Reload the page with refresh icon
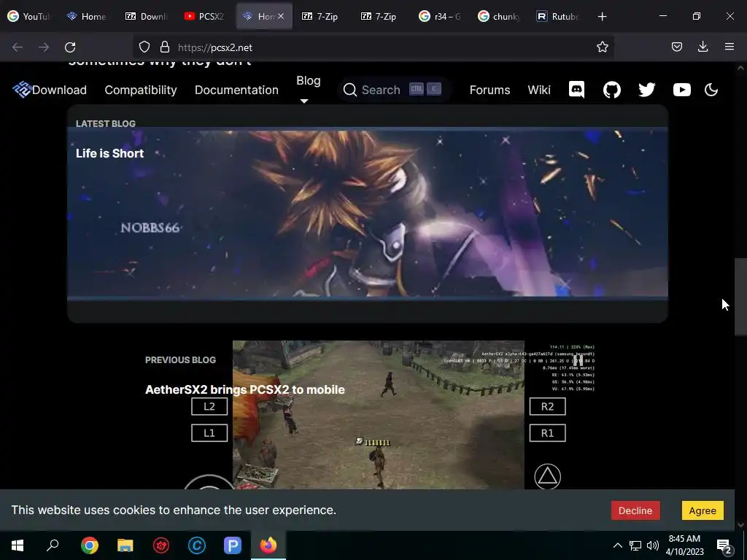This screenshot has width=747, height=560. coord(70,47)
